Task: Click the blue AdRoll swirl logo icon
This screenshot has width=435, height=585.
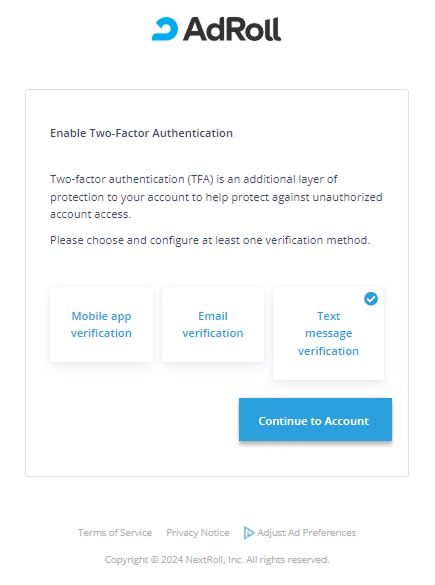Action: point(165,29)
